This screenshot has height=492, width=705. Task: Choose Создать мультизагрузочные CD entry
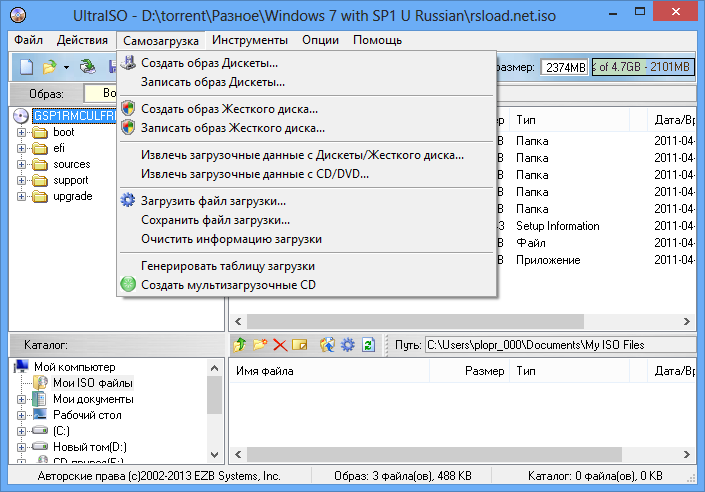click(x=307, y=285)
